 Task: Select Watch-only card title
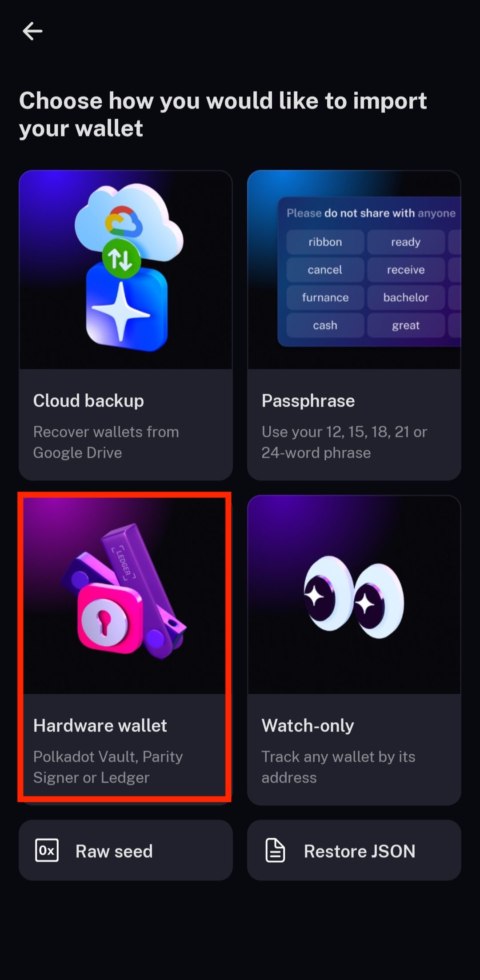click(308, 725)
